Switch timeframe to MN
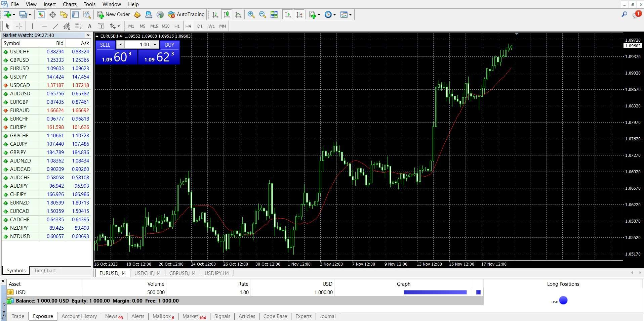The height and width of the screenshot is (321, 644). click(223, 26)
